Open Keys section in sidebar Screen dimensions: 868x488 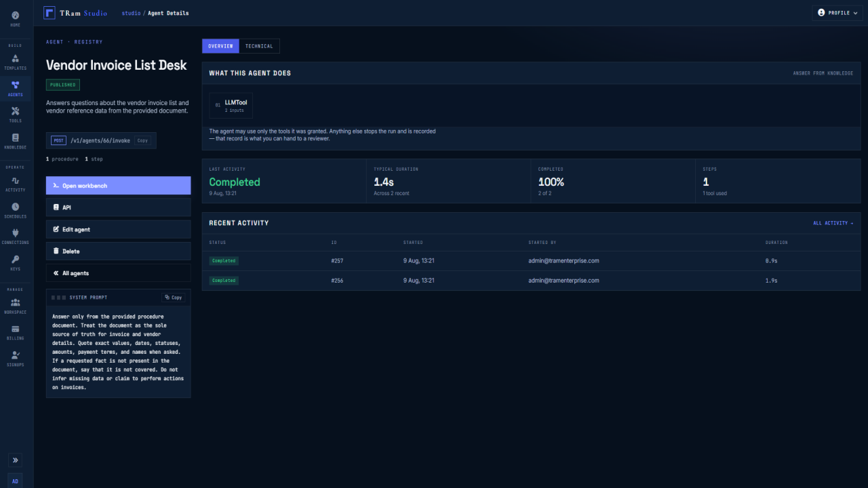tap(15, 263)
